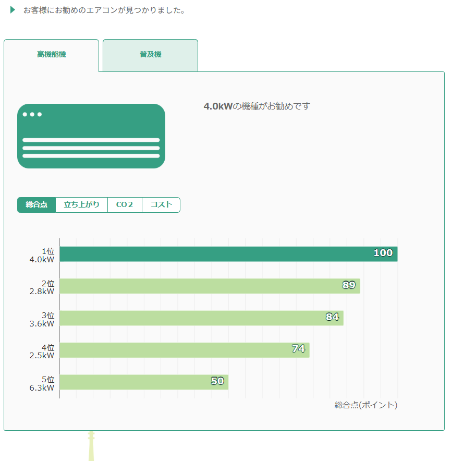Switch to the 普及機 tab

[150, 55]
